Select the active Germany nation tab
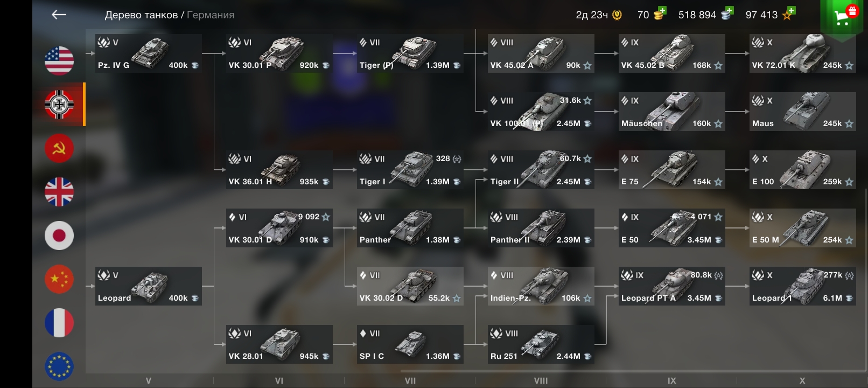 point(59,104)
